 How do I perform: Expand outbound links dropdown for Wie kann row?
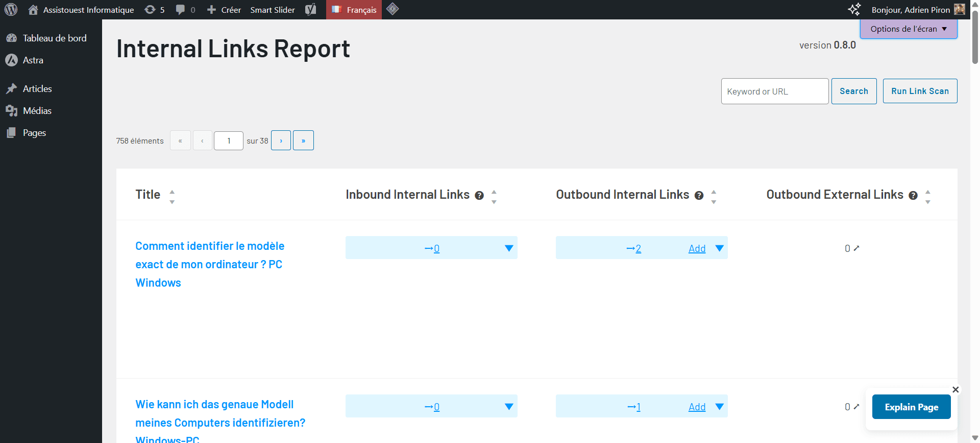tap(719, 407)
